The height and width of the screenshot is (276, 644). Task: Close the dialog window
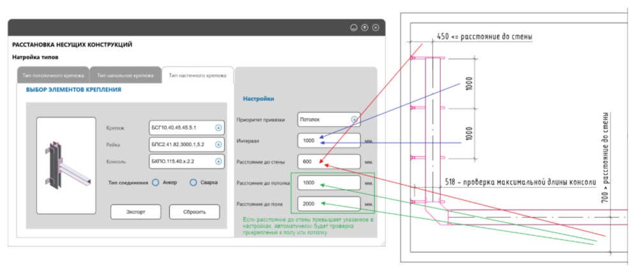[x=376, y=27]
